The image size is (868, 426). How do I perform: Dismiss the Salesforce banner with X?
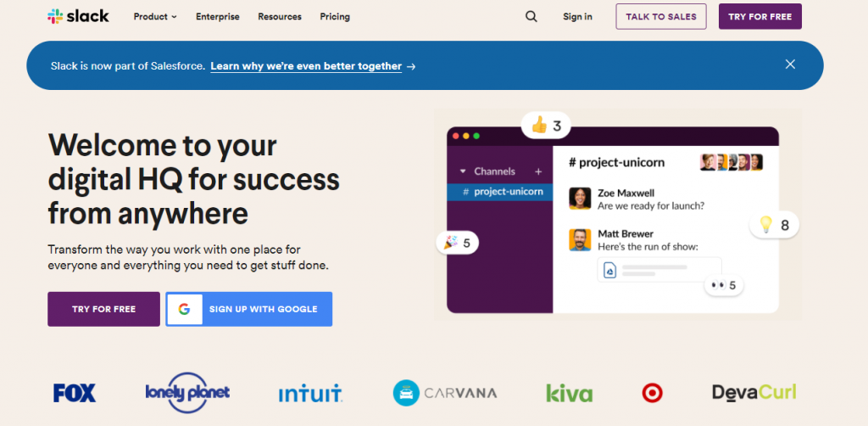(x=790, y=64)
